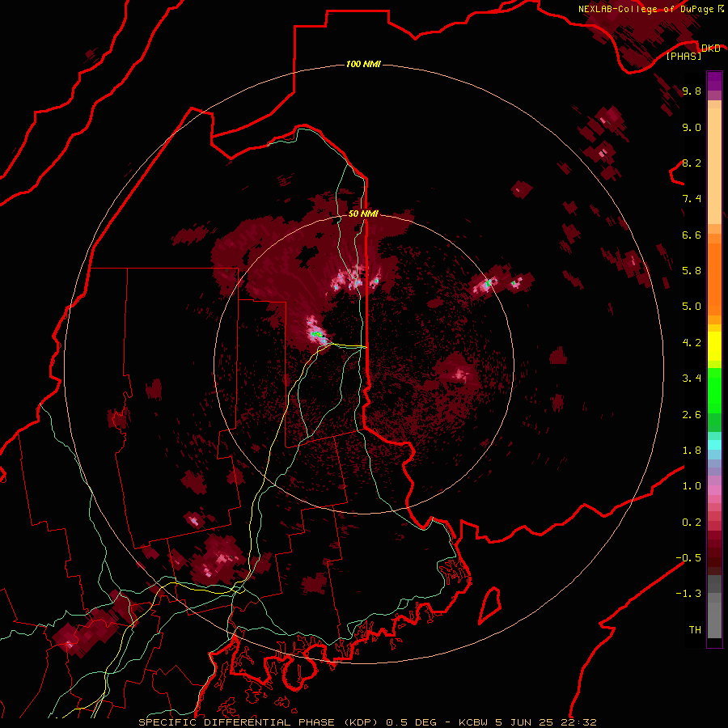Click the 100 NMI range ring label
Image resolution: width=728 pixels, height=728 pixels.
click(363, 64)
